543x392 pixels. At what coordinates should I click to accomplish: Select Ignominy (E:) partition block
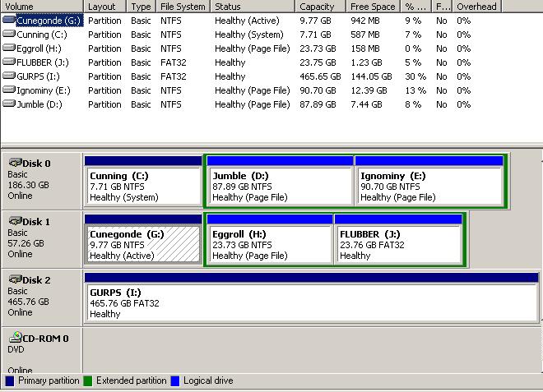[x=429, y=187]
